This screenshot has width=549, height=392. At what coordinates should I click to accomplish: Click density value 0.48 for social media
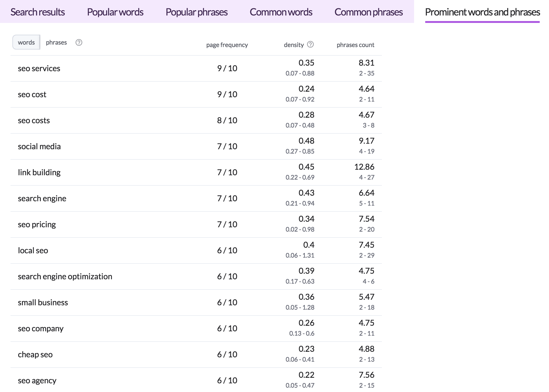coord(306,141)
